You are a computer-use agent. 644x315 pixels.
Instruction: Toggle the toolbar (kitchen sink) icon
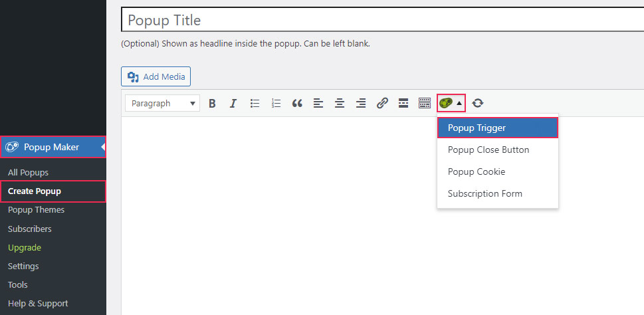(425, 104)
